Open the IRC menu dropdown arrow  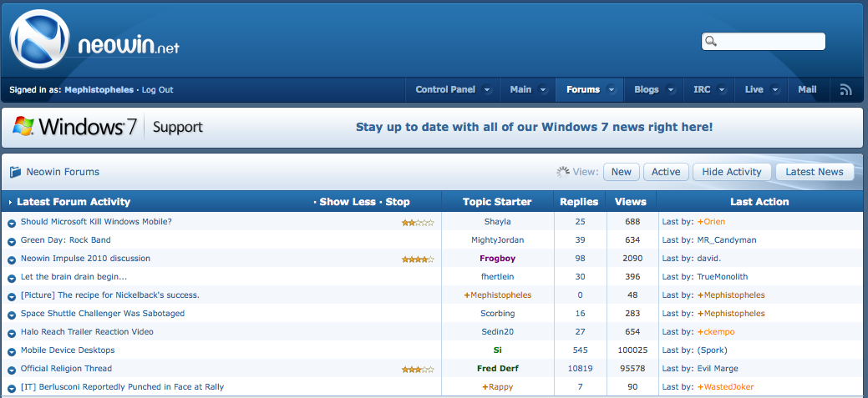tap(722, 90)
